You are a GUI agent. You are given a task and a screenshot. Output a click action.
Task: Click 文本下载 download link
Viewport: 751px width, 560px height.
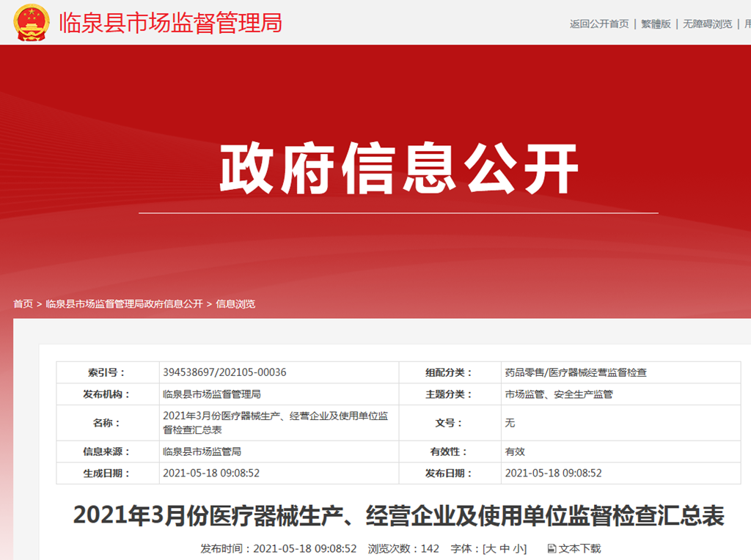[579, 548]
